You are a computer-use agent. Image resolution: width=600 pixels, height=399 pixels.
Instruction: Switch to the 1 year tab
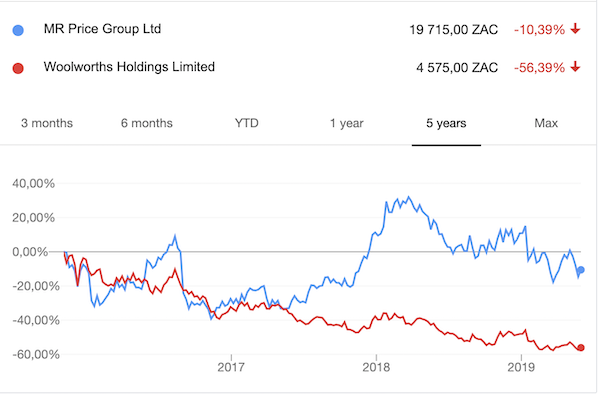click(347, 123)
